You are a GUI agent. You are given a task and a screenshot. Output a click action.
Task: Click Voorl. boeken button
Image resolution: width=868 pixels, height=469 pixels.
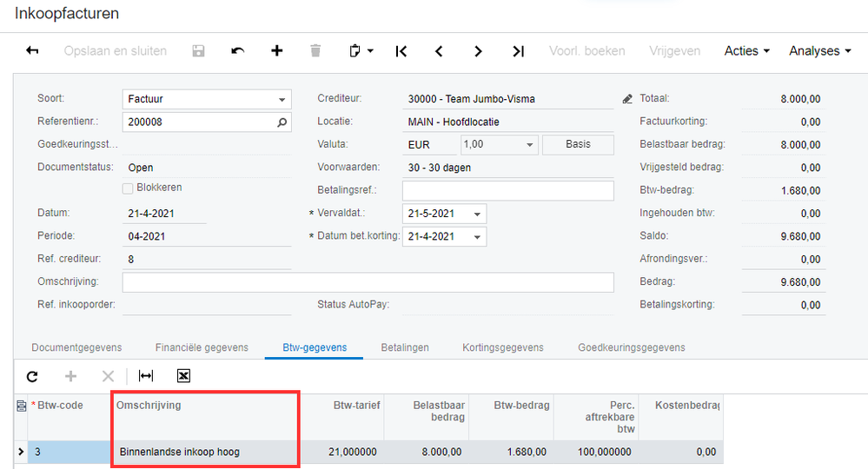click(x=586, y=51)
